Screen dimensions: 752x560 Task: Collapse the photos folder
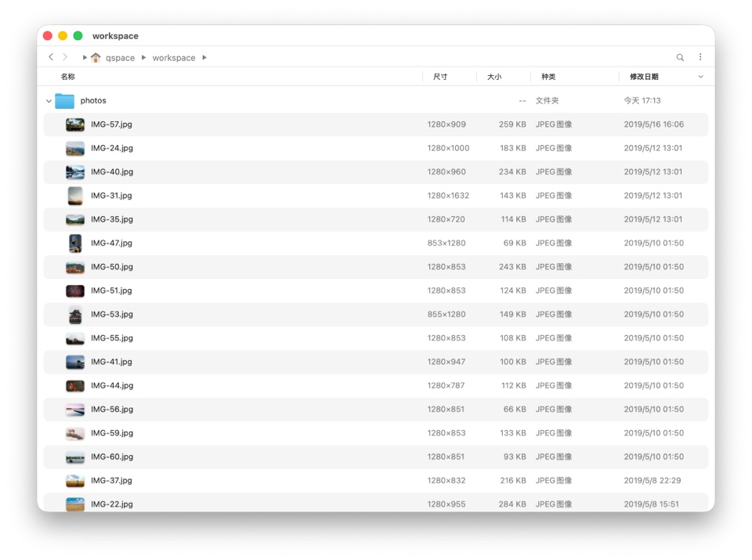coord(49,101)
